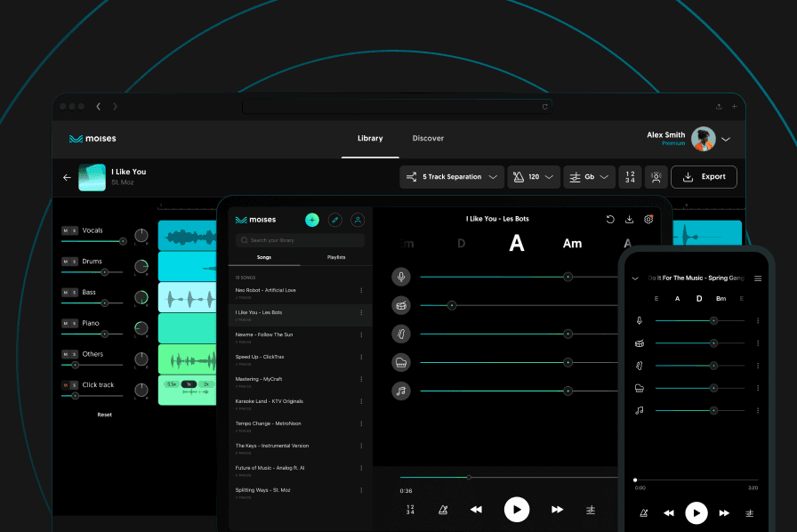Open the tablet settings gear icon
Image resolution: width=797 pixels, height=532 pixels.
tap(648, 219)
